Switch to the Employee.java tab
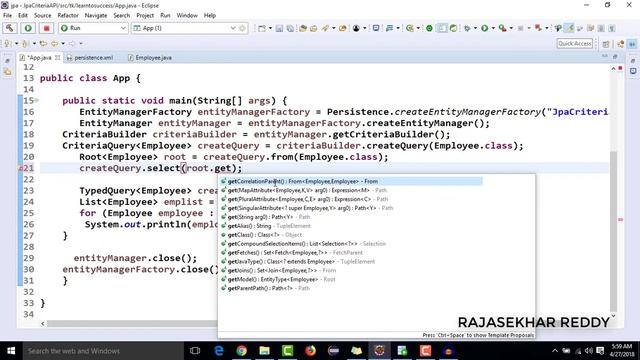 (x=150, y=58)
